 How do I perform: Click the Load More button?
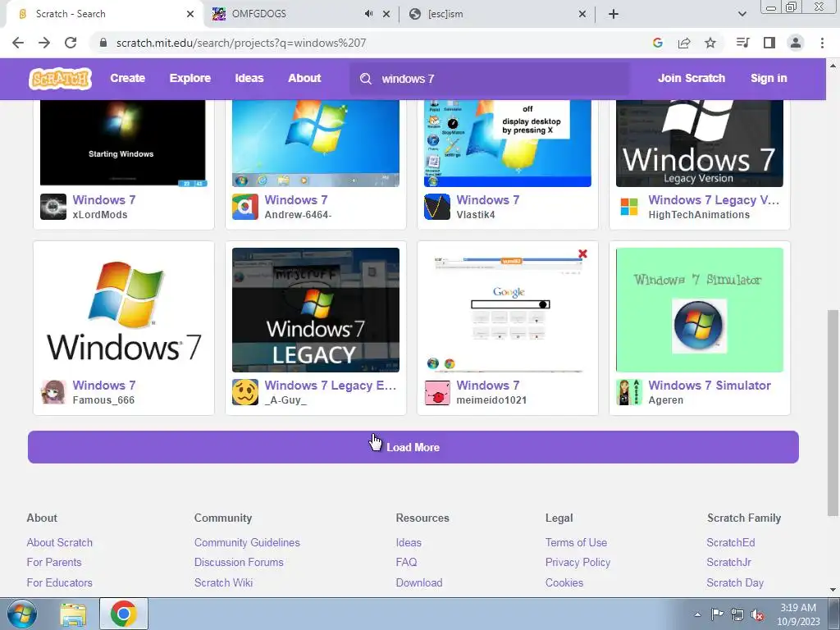tap(413, 447)
